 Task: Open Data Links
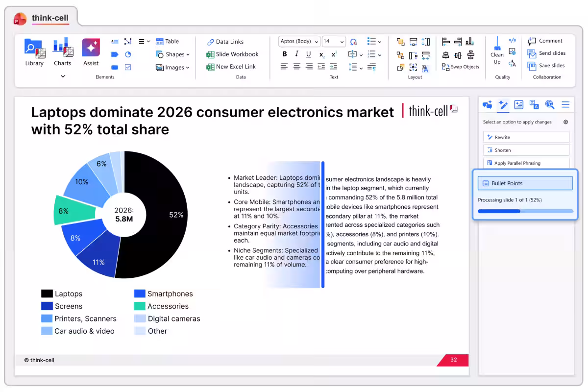tap(225, 42)
